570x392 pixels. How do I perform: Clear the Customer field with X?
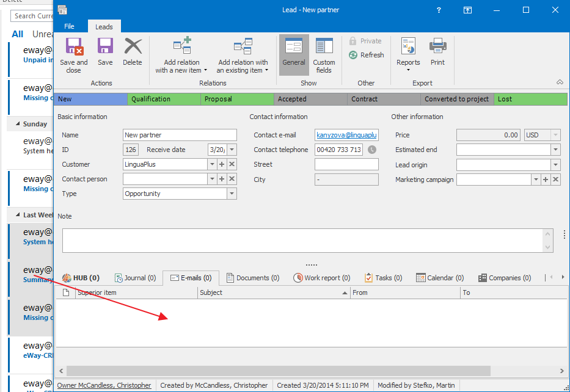232,164
